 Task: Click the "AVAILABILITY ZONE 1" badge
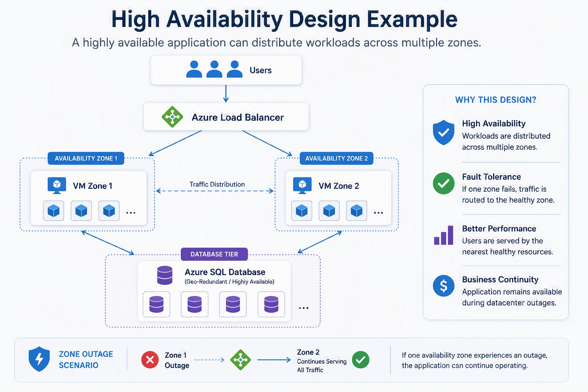coord(86,158)
